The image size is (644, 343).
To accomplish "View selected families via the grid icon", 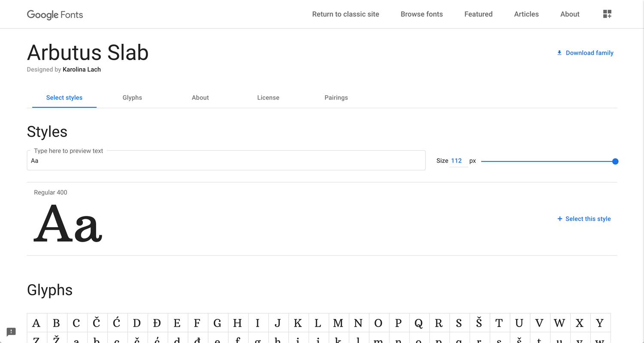I will pos(607,14).
